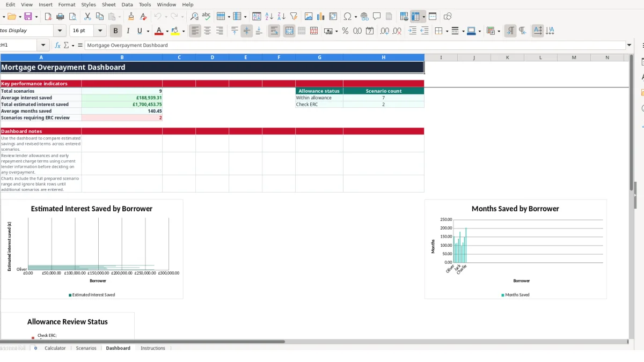Open the Borders dropdown arrow

click(447, 31)
